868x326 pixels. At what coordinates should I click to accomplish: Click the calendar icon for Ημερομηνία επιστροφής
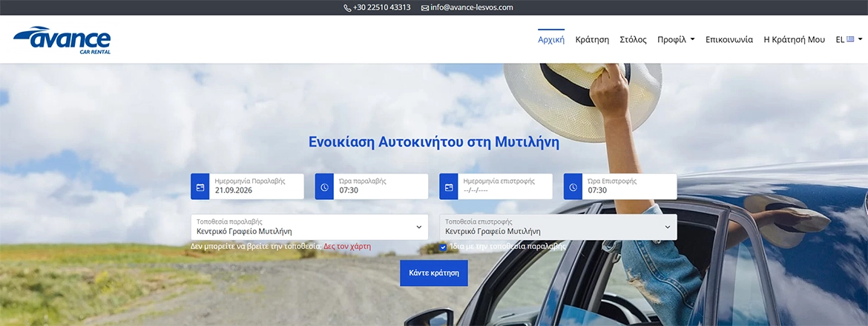tap(449, 187)
